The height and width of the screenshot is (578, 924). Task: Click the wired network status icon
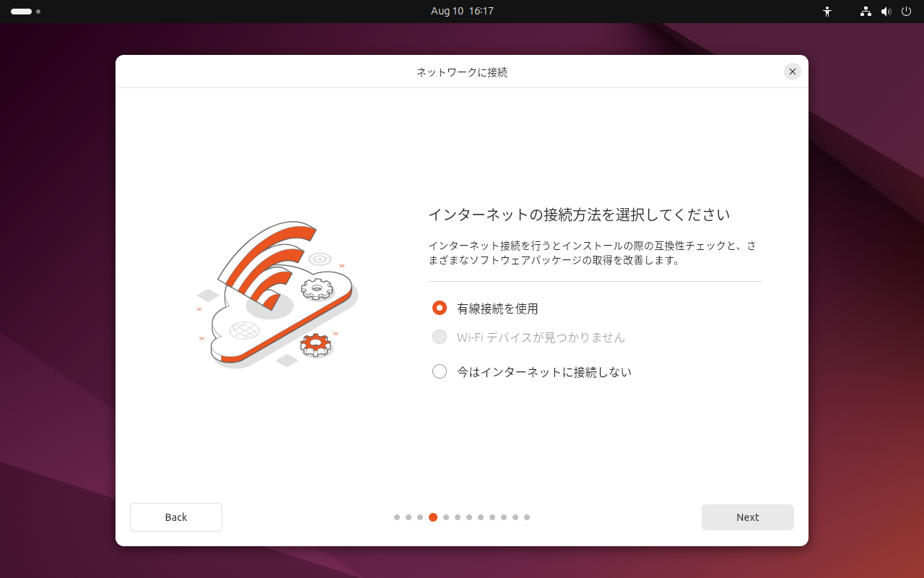pyautogui.click(x=866, y=12)
